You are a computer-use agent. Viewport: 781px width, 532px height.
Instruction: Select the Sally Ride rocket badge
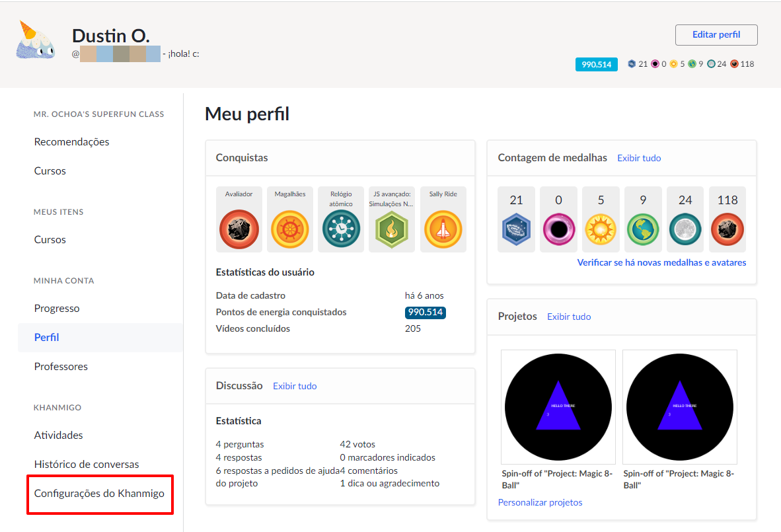point(443,219)
